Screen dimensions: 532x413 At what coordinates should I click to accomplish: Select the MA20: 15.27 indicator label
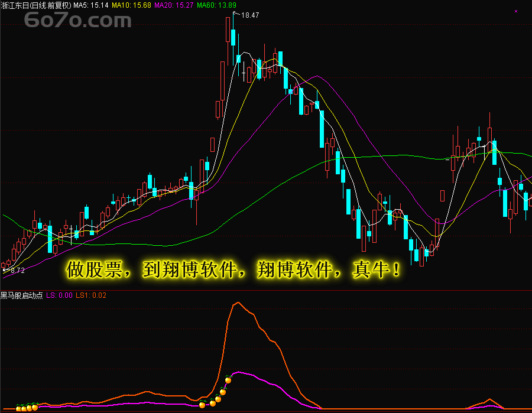tap(174, 5)
